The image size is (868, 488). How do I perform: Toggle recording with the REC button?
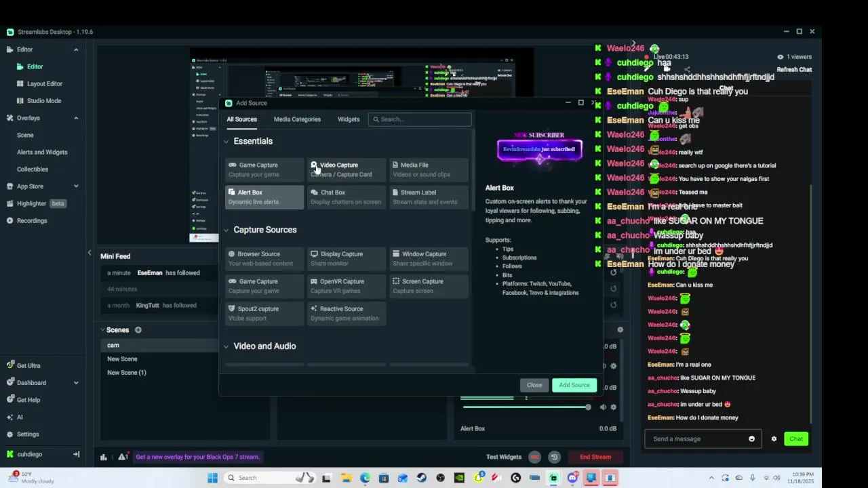click(534, 457)
